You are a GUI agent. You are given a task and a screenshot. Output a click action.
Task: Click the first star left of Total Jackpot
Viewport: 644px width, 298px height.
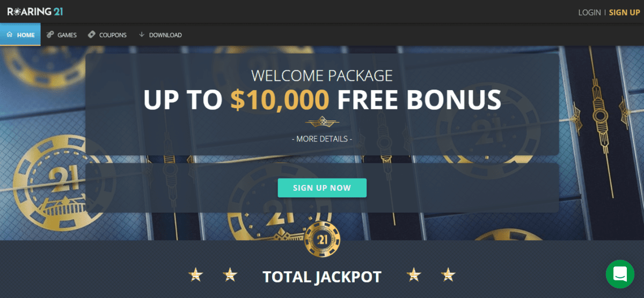pyautogui.click(x=196, y=275)
